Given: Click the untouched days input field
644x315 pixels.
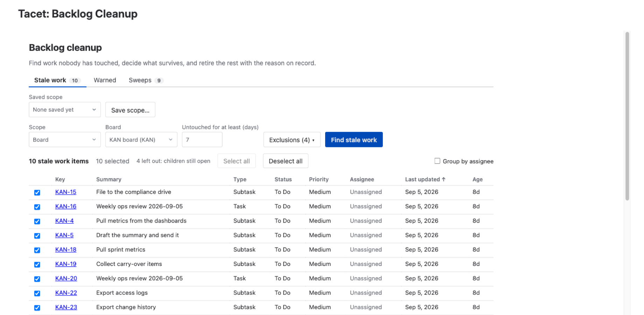Looking at the screenshot, I should (x=202, y=140).
